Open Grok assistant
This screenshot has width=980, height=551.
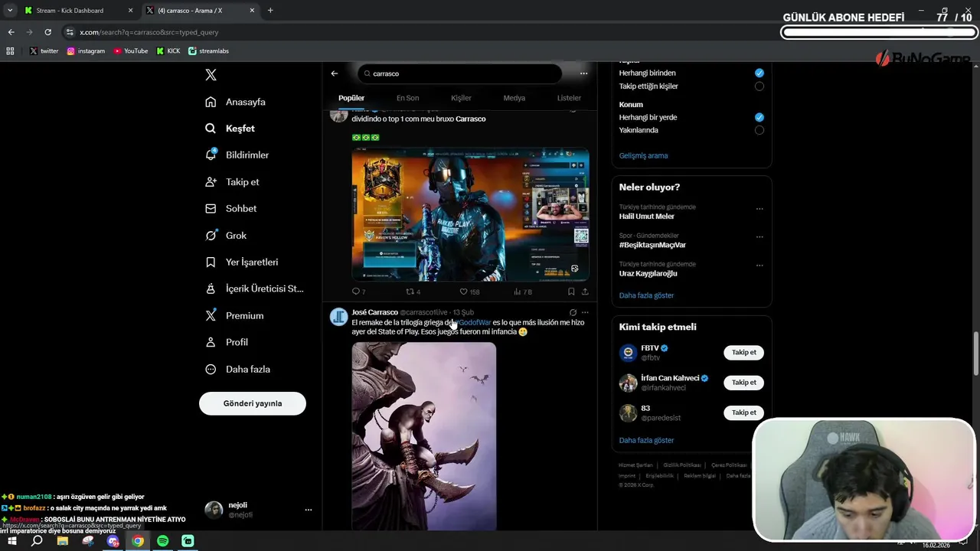[226, 236]
